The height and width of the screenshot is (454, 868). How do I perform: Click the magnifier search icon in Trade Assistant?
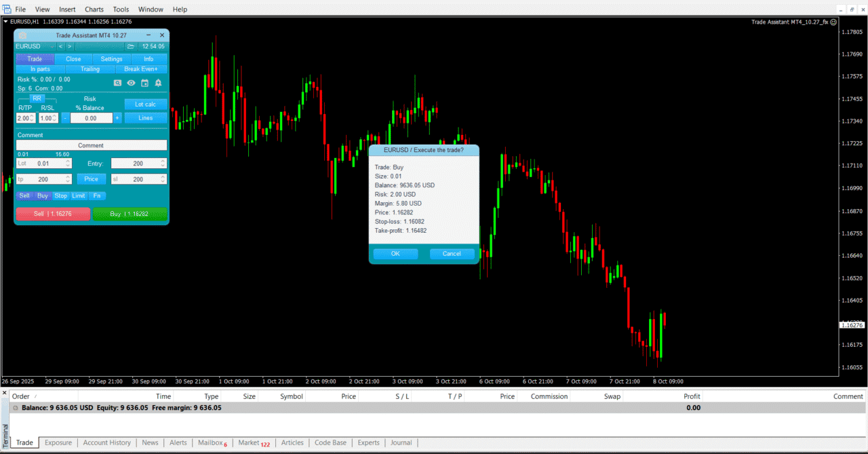tap(117, 83)
